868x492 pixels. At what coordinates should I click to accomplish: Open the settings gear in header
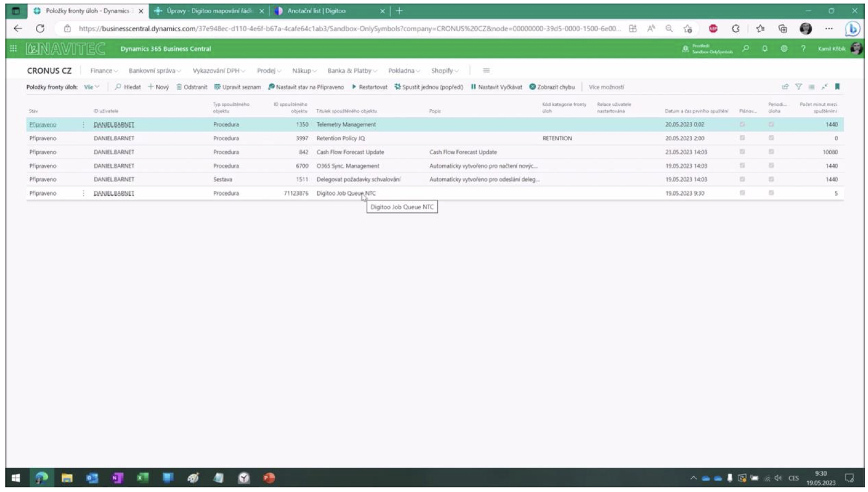point(783,49)
